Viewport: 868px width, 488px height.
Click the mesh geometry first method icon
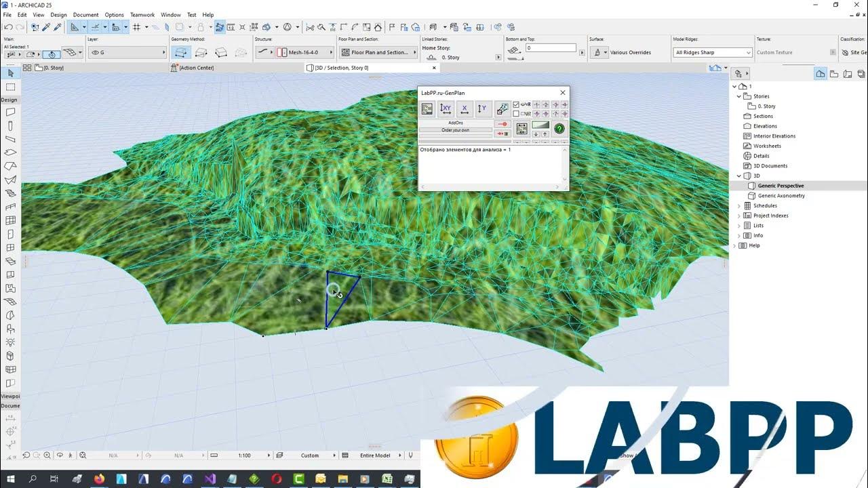181,52
